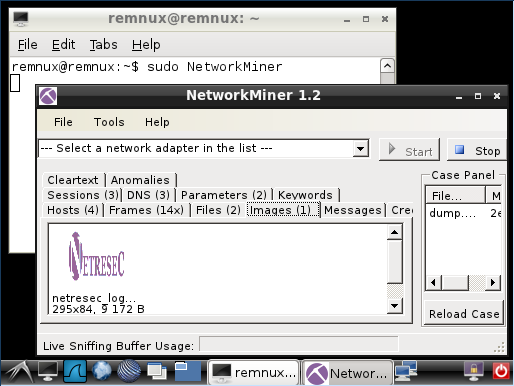
Task: Click images list scroll down arrow
Action: pos(395,306)
